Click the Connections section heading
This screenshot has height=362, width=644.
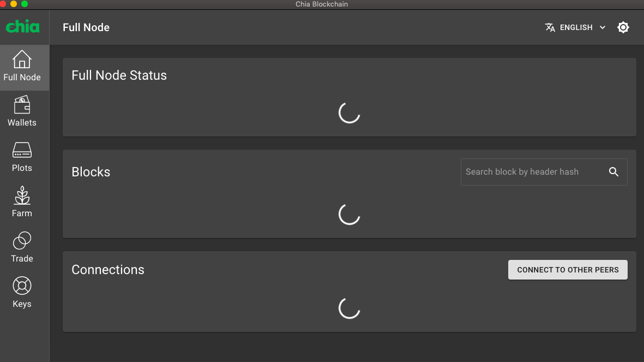(x=108, y=269)
